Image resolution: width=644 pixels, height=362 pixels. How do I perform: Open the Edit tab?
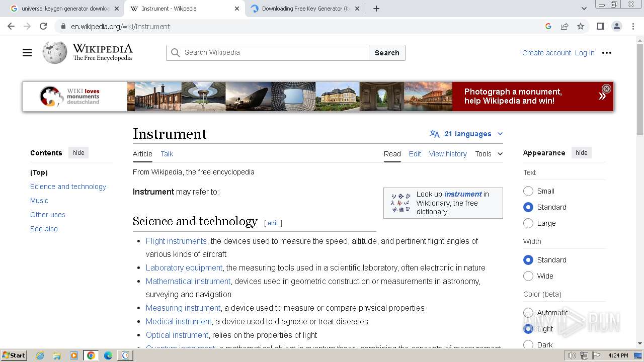[x=415, y=154]
